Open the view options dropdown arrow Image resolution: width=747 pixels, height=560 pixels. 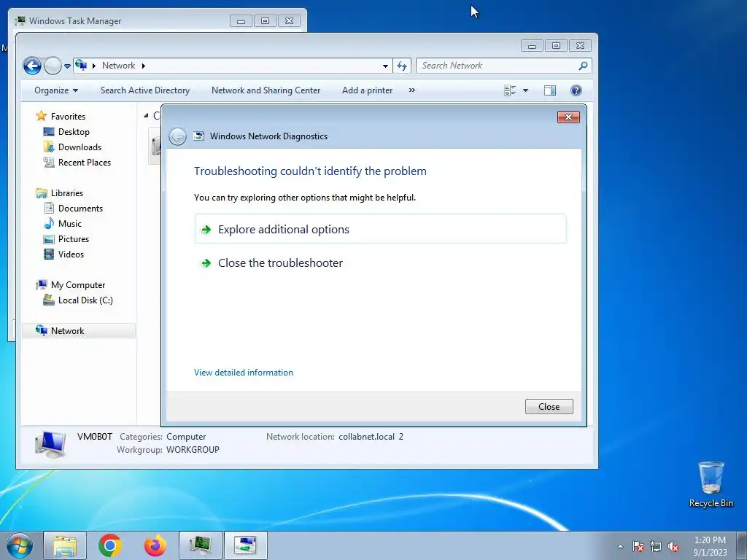pos(525,90)
